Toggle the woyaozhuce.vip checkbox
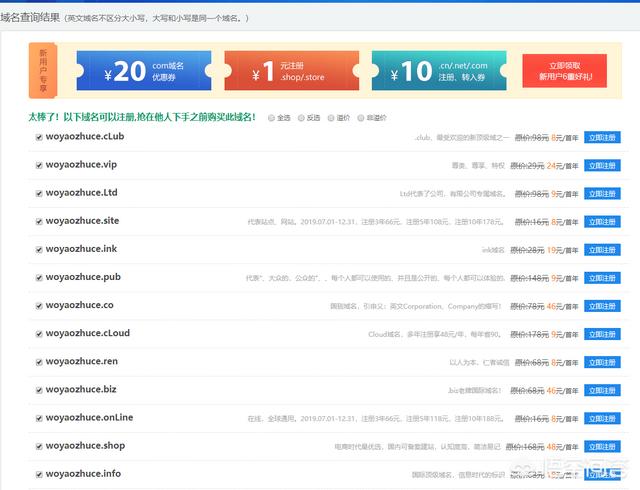This screenshot has height=490, width=640. point(38,166)
